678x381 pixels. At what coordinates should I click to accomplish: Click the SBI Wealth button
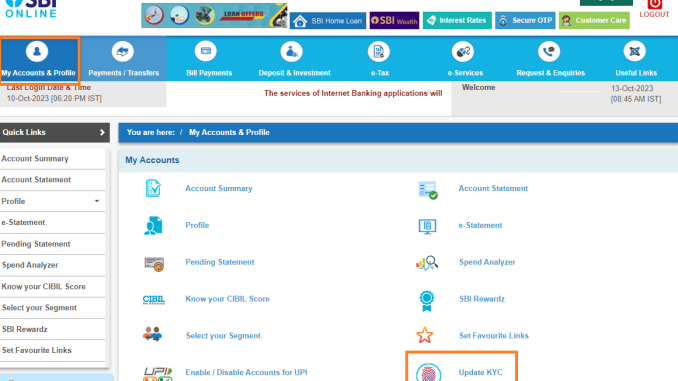(394, 20)
